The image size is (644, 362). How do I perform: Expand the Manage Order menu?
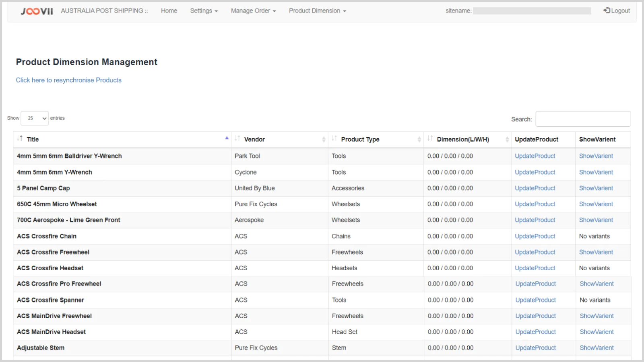pyautogui.click(x=253, y=11)
